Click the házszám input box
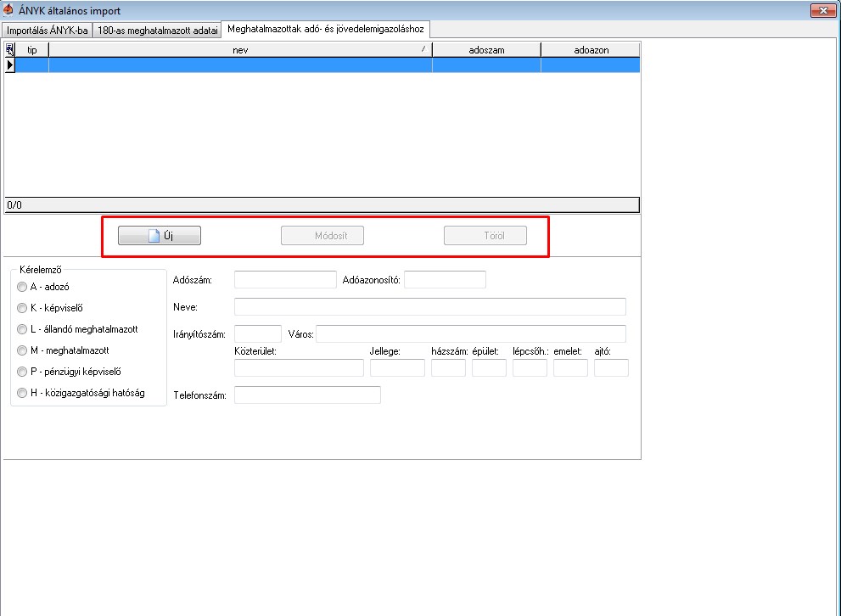 [x=448, y=367]
